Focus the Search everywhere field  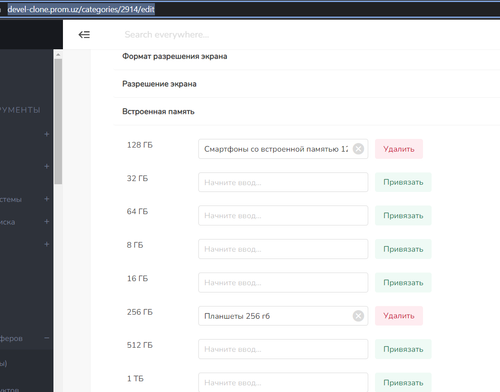pyautogui.click(x=167, y=35)
